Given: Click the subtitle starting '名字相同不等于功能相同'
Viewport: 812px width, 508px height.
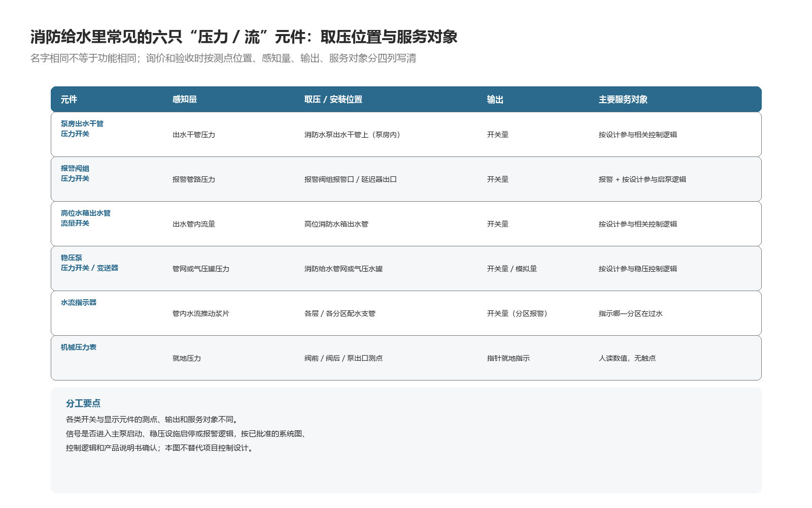Looking at the screenshot, I should pos(223,58).
